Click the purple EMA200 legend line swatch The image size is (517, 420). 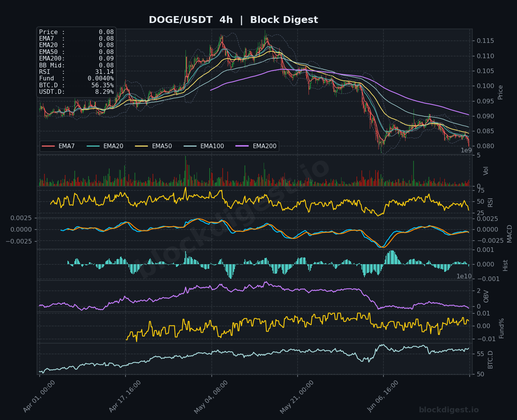coord(243,146)
